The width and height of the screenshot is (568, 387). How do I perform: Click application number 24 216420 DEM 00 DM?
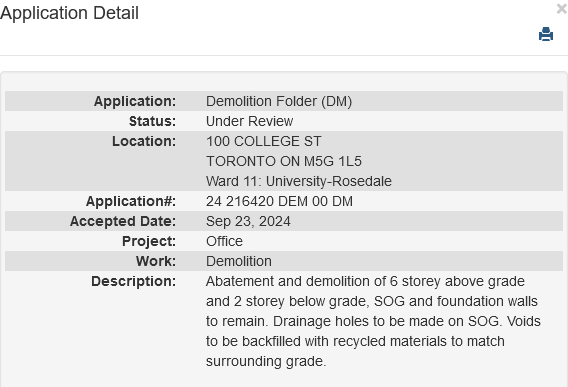(279, 201)
